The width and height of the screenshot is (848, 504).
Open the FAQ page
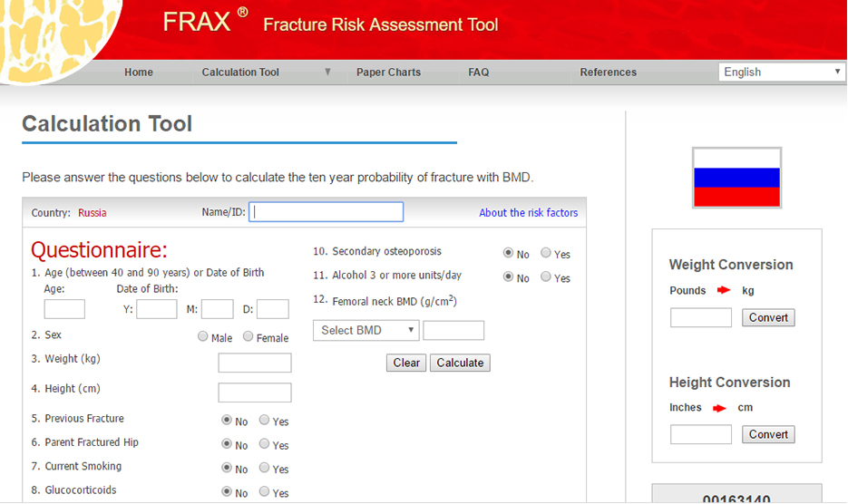pos(479,72)
